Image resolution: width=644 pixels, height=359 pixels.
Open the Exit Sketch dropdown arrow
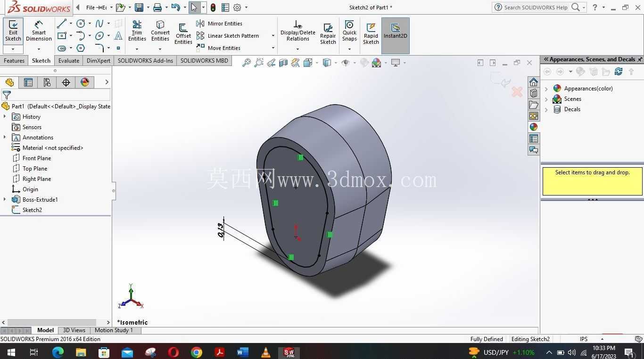[x=13, y=49]
